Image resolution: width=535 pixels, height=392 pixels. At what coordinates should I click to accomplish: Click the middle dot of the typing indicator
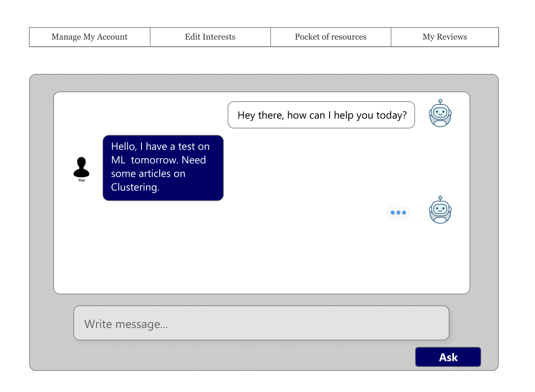(398, 213)
